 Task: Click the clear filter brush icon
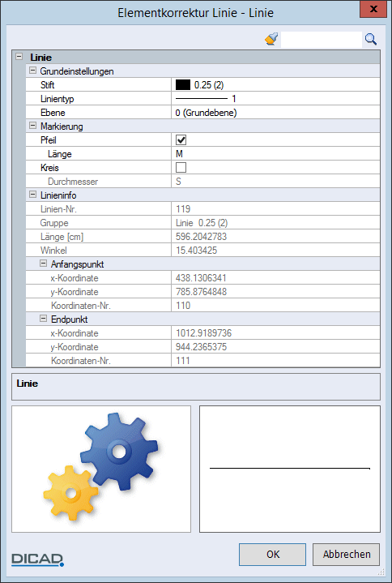pos(271,39)
